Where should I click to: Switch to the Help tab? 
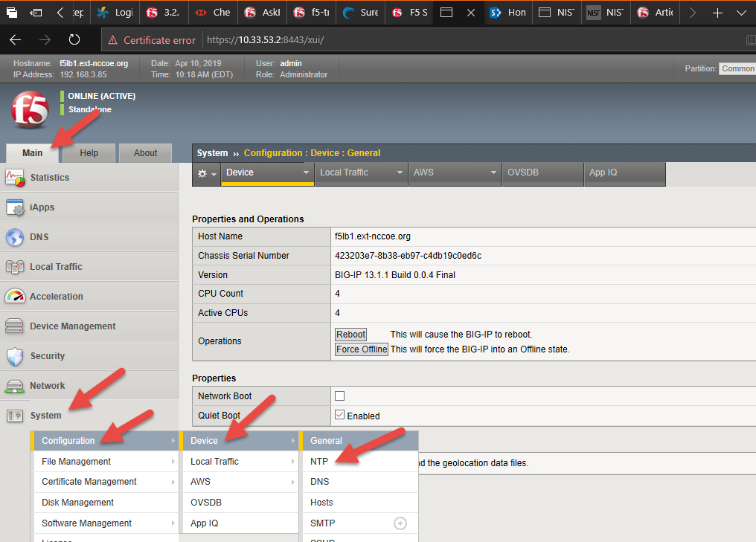pyautogui.click(x=89, y=153)
